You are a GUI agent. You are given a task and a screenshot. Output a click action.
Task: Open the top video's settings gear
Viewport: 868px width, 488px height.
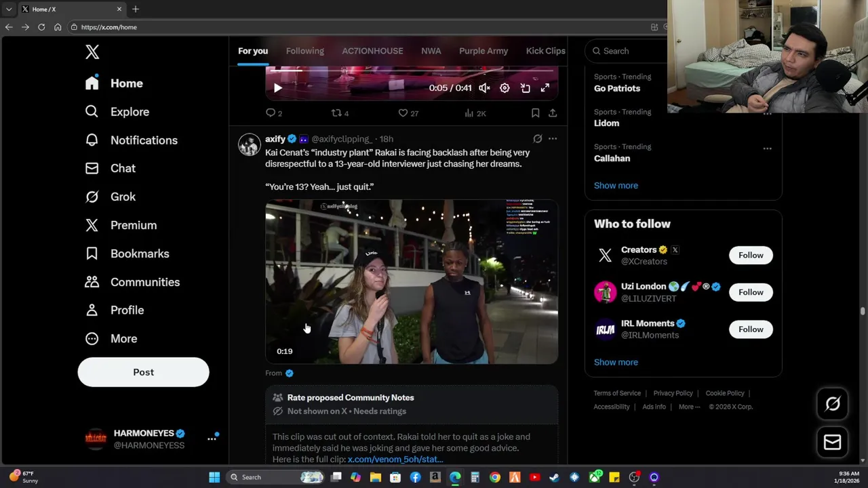tap(505, 88)
